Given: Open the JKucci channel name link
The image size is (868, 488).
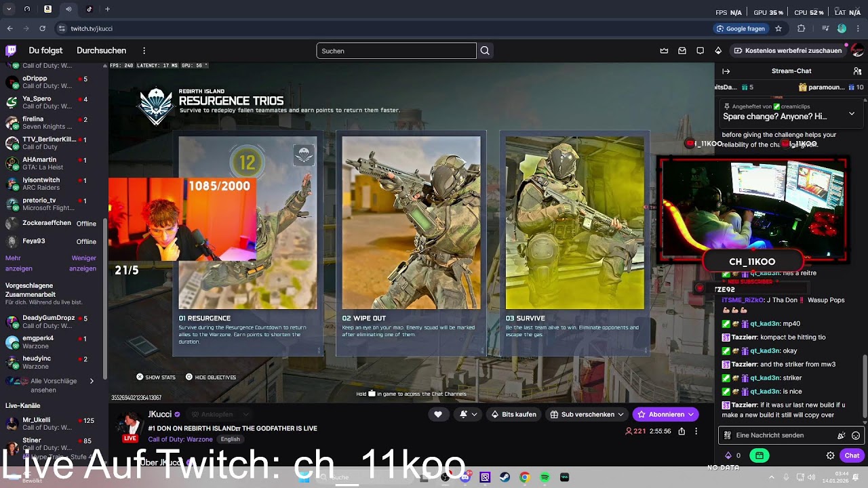Looking at the screenshot, I should point(160,414).
